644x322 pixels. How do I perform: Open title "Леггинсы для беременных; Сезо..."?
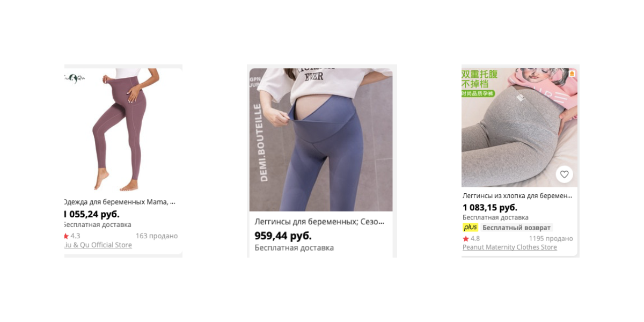point(319,222)
